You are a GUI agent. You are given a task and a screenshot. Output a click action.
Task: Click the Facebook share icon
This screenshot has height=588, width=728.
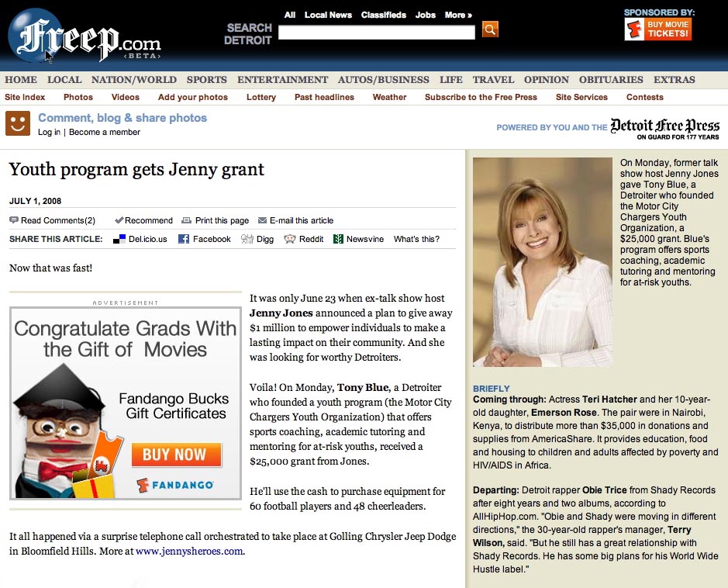click(x=184, y=239)
